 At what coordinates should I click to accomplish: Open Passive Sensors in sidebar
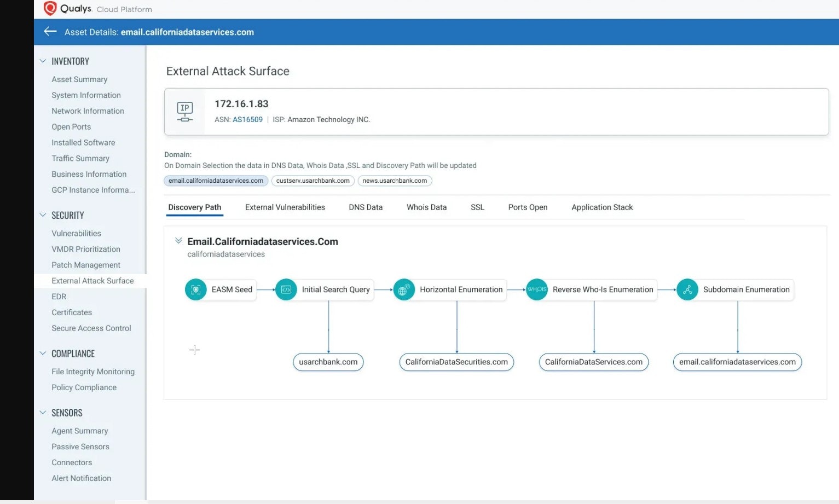[80, 447]
